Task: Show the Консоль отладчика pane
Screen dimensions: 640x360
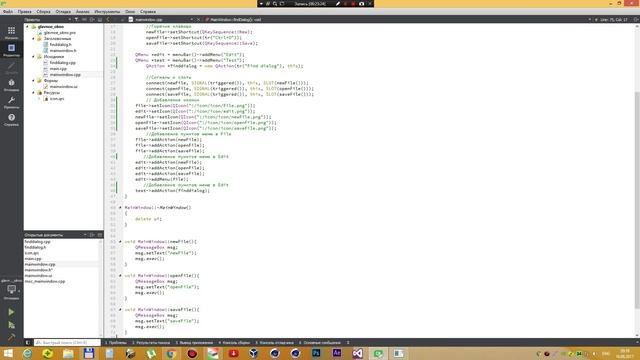Action: (274, 343)
